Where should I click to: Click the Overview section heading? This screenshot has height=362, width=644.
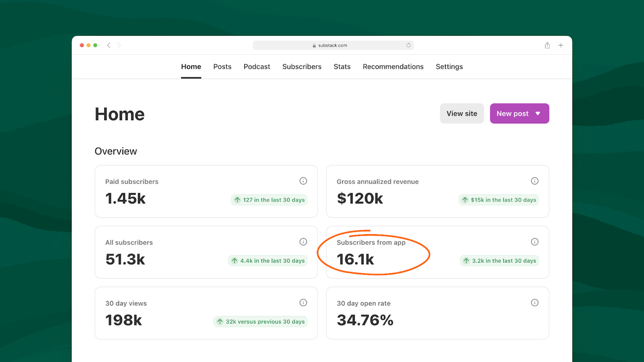116,151
